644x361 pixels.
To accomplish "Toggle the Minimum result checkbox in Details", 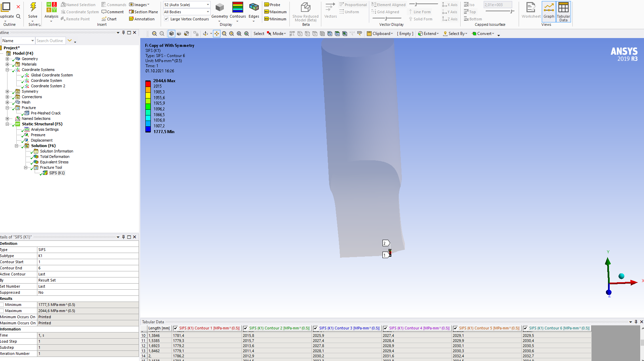I will [x=2, y=305].
